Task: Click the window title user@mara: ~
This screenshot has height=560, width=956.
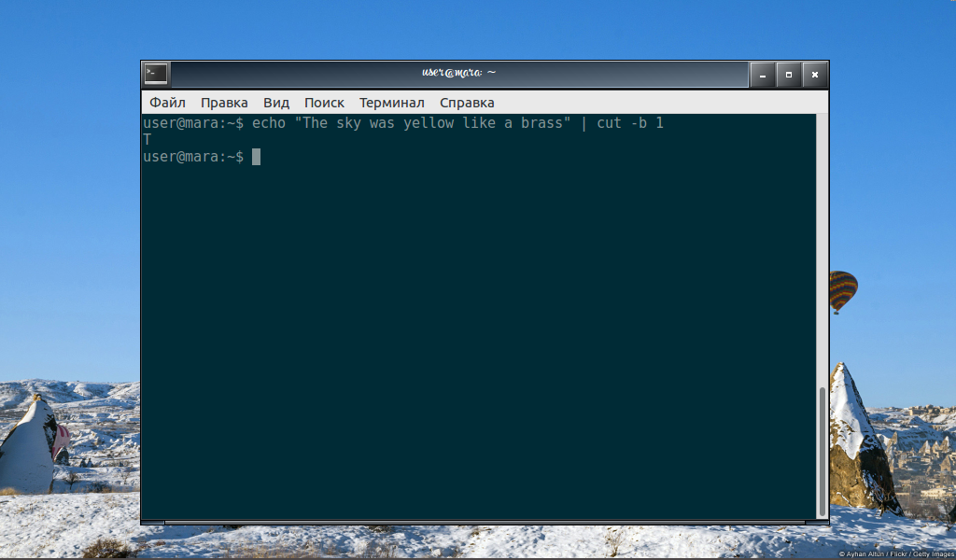Action: click(458, 73)
